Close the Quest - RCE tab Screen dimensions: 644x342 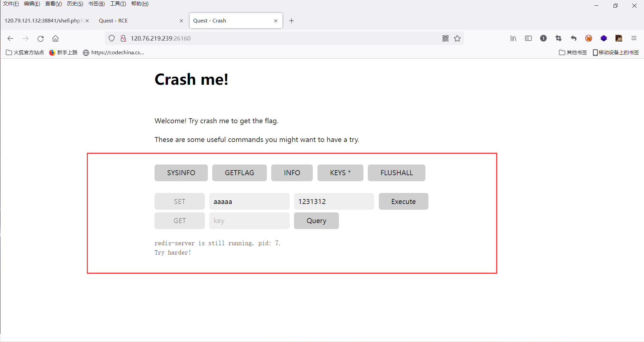[181, 21]
